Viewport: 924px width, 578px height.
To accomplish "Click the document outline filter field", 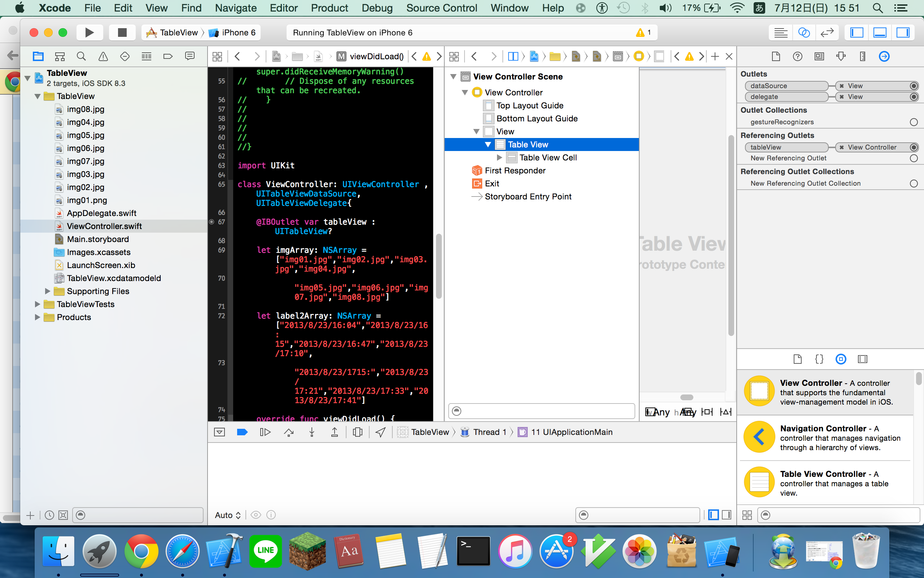I will pos(541,411).
